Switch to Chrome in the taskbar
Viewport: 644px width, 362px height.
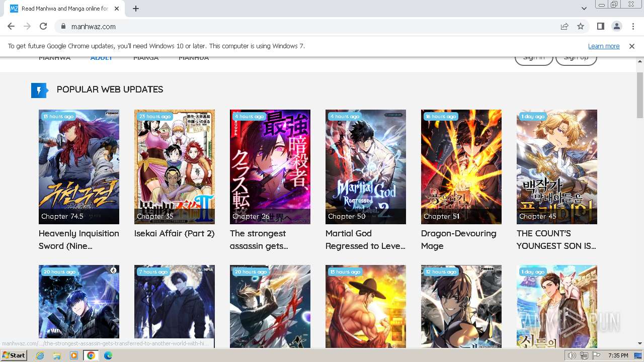[x=91, y=355]
